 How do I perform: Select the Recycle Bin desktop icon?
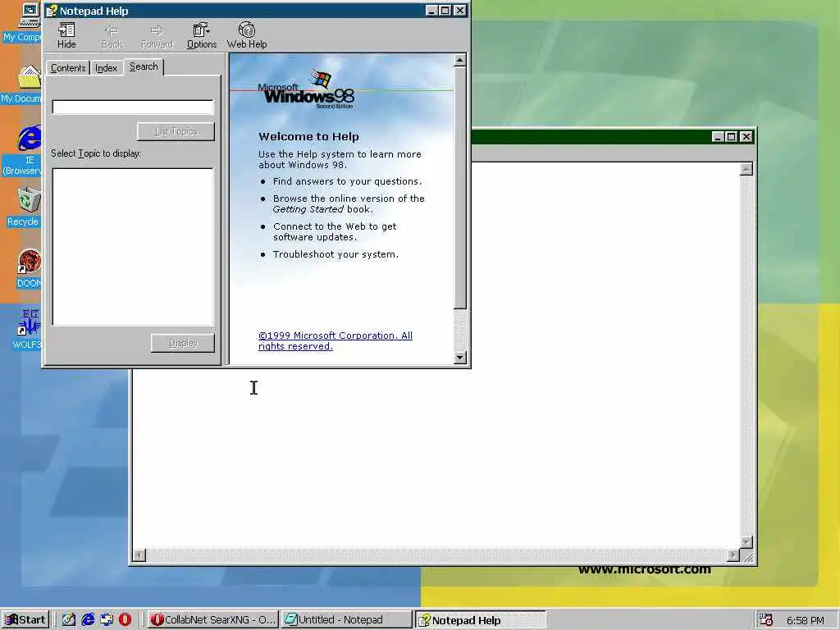24,208
